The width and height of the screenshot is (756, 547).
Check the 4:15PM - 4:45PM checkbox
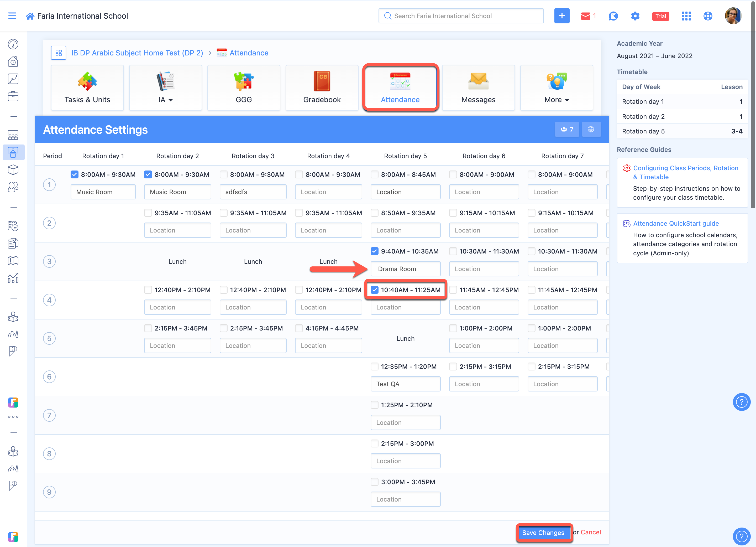click(299, 328)
